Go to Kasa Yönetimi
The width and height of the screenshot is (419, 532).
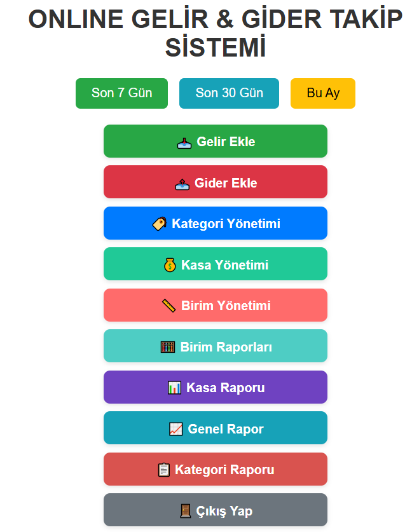click(x=224, y=265)
